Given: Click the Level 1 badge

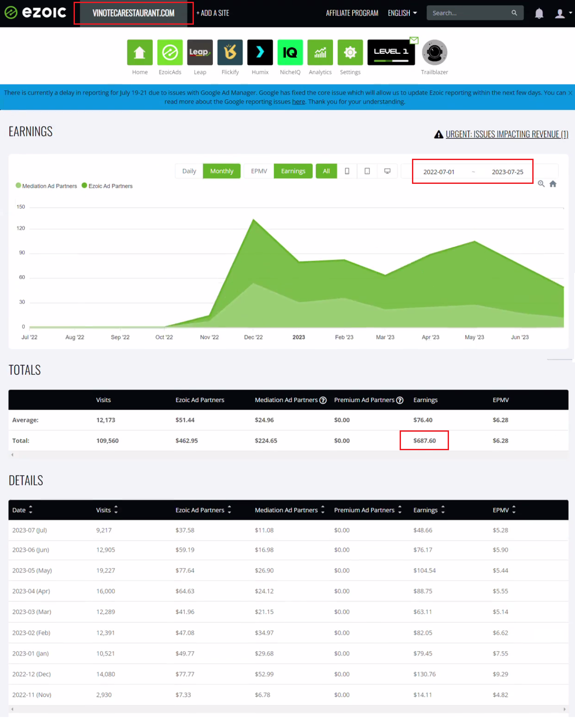Looking at the screenshot, I should (x=391, y=52).
